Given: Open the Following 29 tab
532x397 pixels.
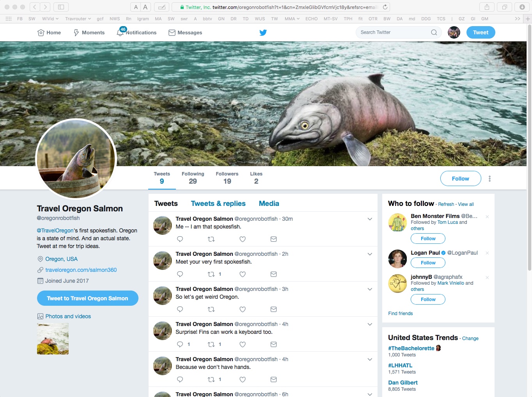Looking at the screenshot, I should click(193, 178).
